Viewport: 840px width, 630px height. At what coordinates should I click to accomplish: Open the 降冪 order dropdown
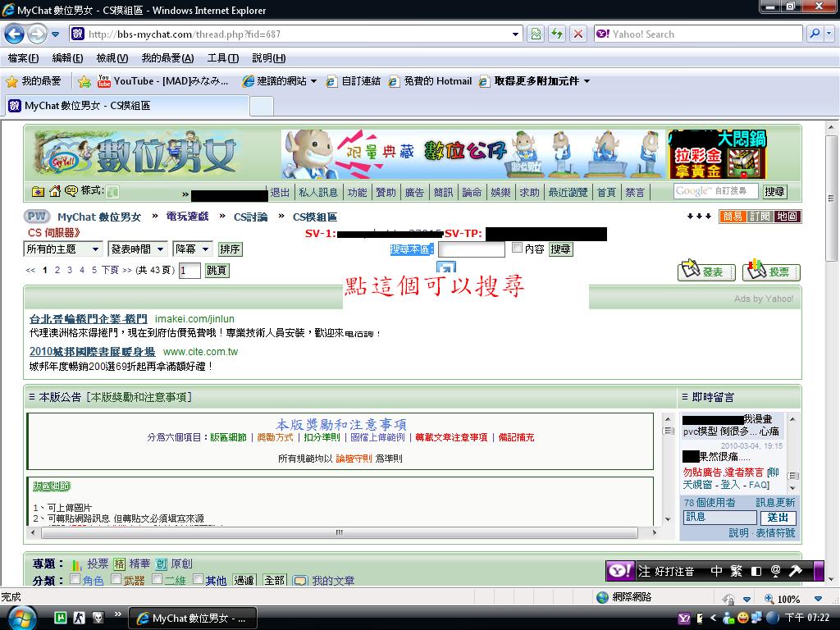192,249
